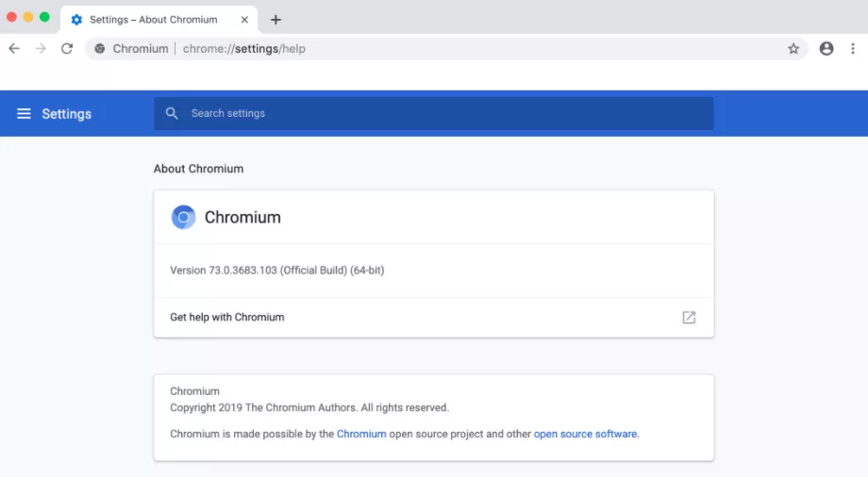The height and width of the screenshot is (477, 868).
Task: Close the window with red button
Action: [x=11, y=17]
